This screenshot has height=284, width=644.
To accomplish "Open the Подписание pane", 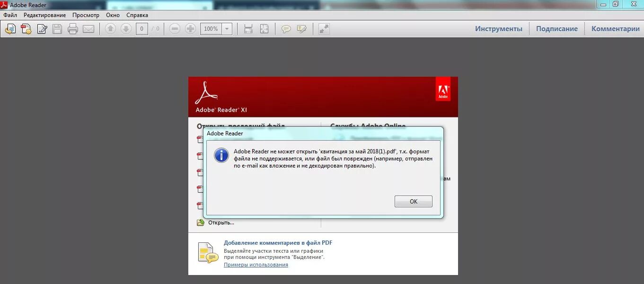I will (557, 29).
